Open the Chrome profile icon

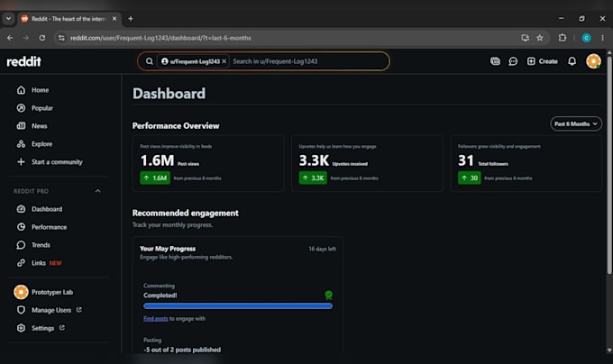click(x=586, y=38)
